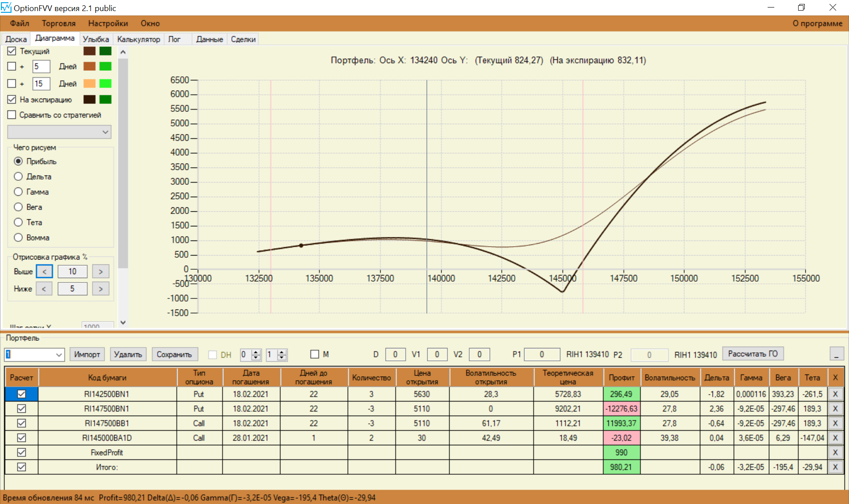Click the increase arrow next to Выше
This screenshot has height=504, width=849.
pos(100,271)
